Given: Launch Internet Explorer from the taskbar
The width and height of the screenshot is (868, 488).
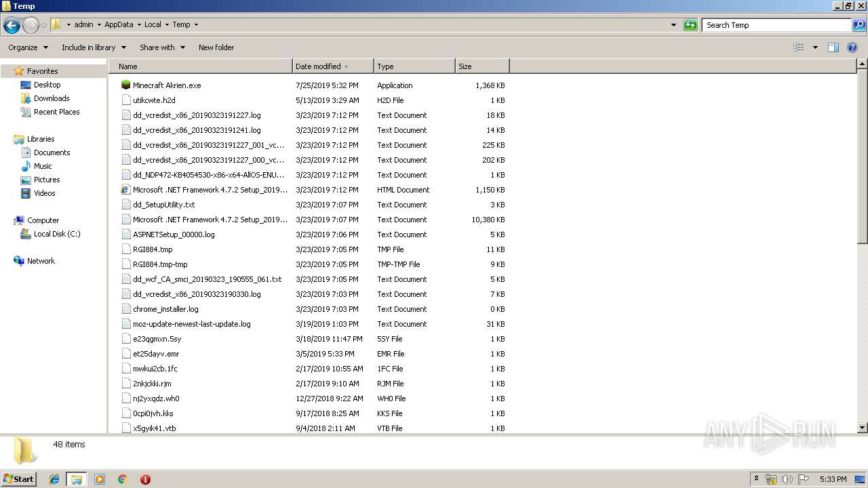Looking at the screenshot, I should coord(54,479).
